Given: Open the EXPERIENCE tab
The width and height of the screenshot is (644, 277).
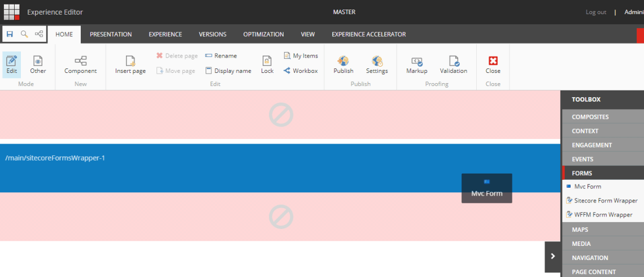Looking at the screenshot, I should point(165,34).
